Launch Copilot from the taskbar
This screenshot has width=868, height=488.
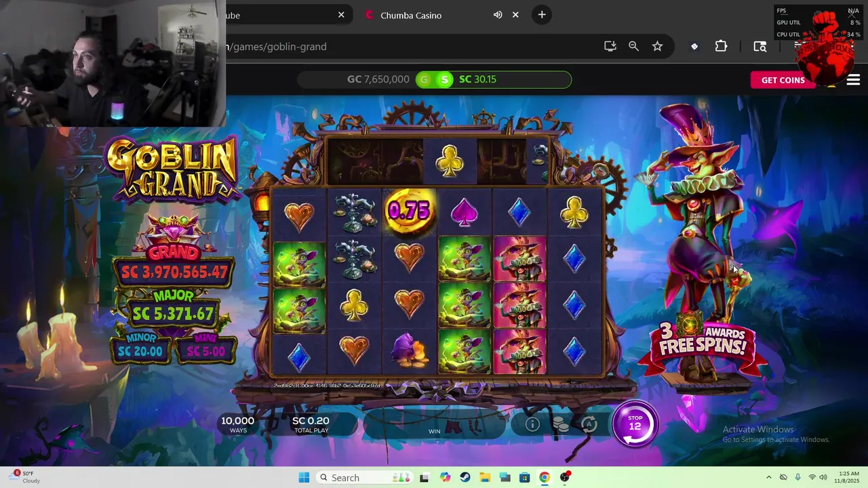445,477
